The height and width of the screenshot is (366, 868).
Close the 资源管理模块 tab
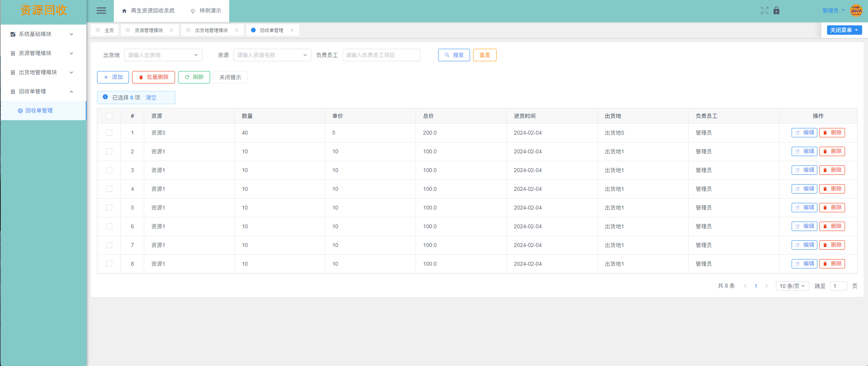pyautogui.click(x=171, y=30)
